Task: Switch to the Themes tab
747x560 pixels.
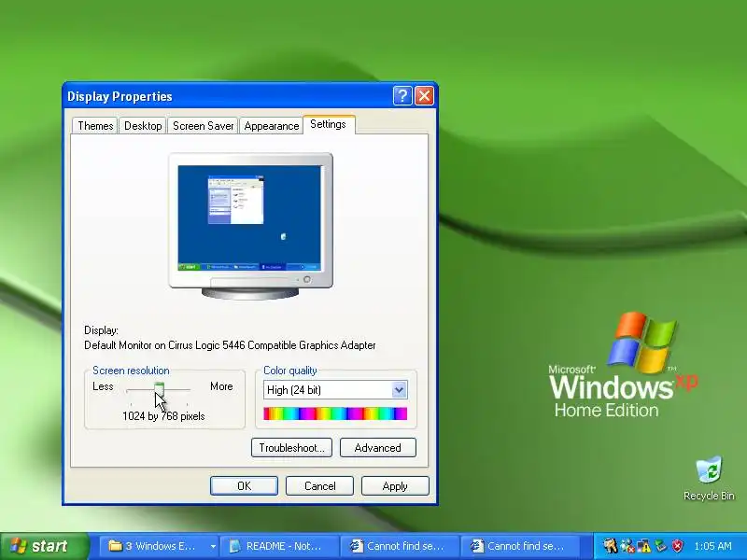Action: [95, 126]
